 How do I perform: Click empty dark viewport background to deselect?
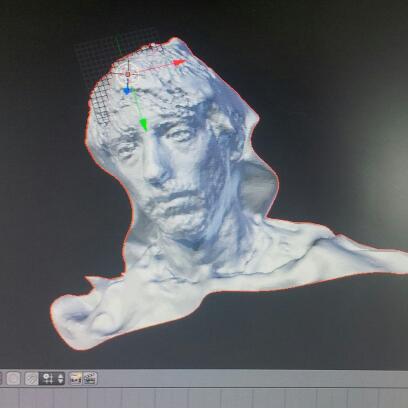pyautogui.click(x=333, y=100)
